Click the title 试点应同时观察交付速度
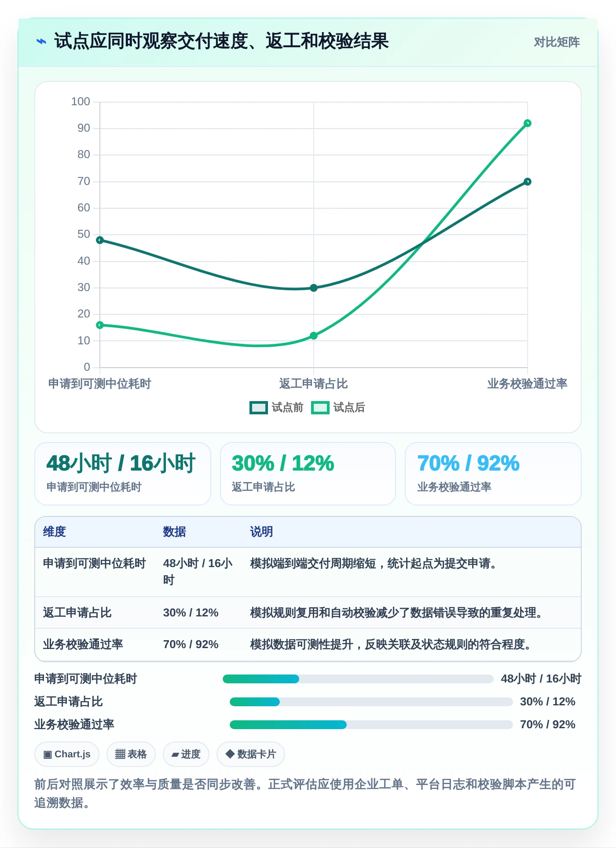Viewport: 616px width, 848px height. point(221,41)
